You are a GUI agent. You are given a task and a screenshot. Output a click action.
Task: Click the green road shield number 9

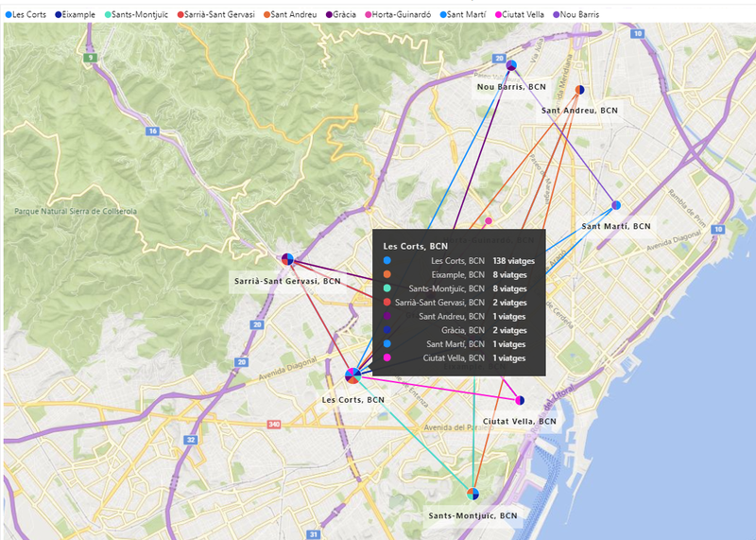point(90,58)
